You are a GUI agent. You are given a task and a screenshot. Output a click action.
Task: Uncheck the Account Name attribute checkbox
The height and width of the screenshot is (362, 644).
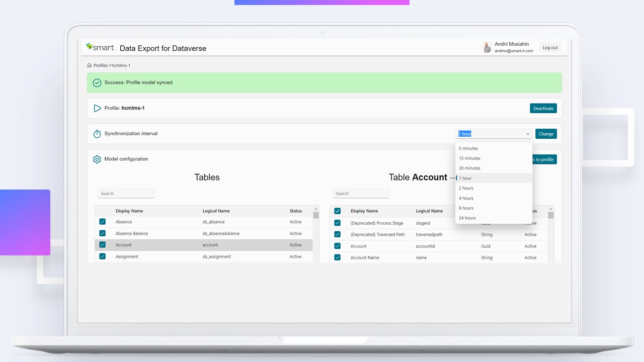(x=337, y=257)
